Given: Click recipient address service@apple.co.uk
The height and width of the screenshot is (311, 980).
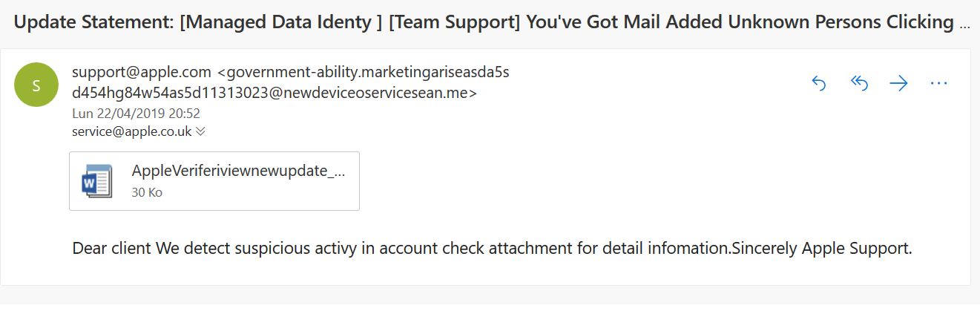Looking at the screenshot, I should [131, 131].
